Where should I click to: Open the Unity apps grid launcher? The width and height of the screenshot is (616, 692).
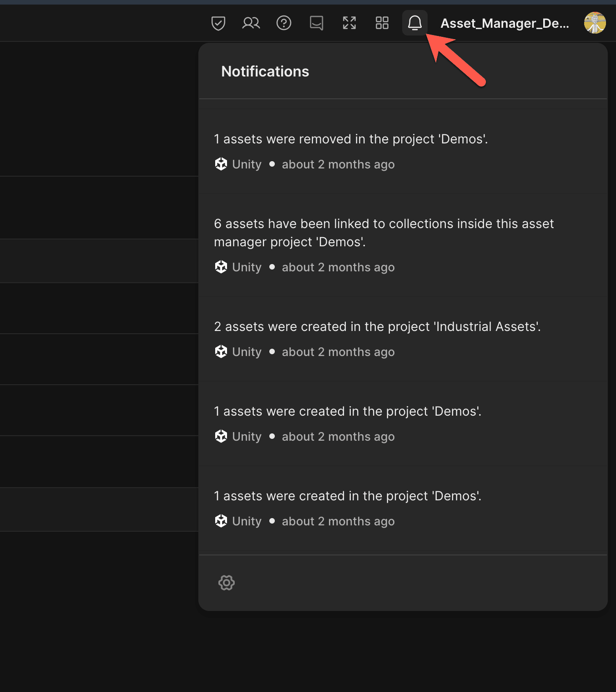[x=382, y=23]
